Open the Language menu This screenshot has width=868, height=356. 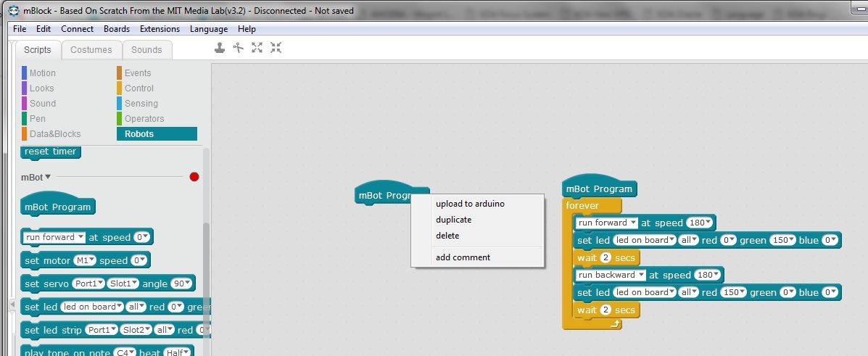tap(209, 29)
